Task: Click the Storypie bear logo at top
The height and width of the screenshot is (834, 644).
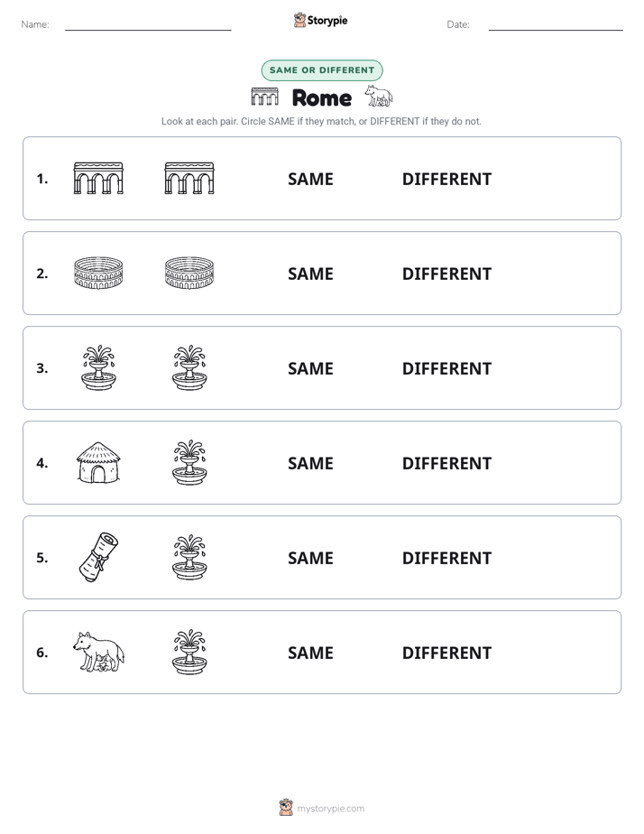Action: click(x=299, y=20)
